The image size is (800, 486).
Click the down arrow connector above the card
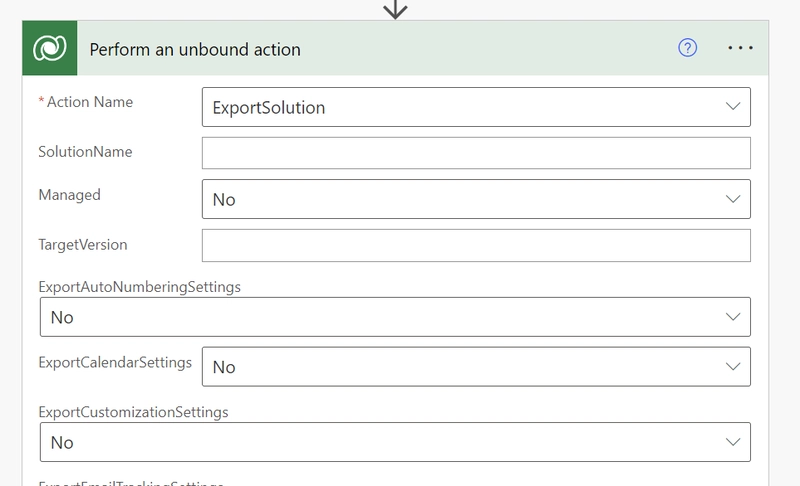[396, 10]
